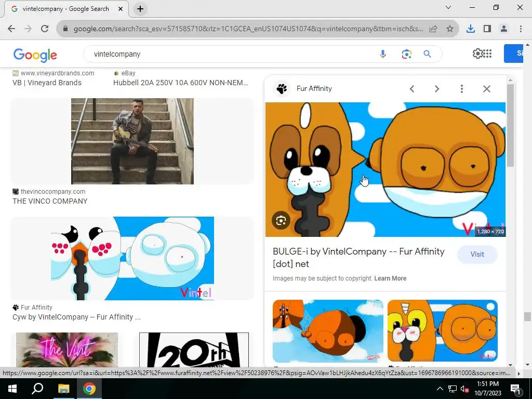Start voice search with the microphone
Screen dimensions: 532x399
[x=383, y=54]
